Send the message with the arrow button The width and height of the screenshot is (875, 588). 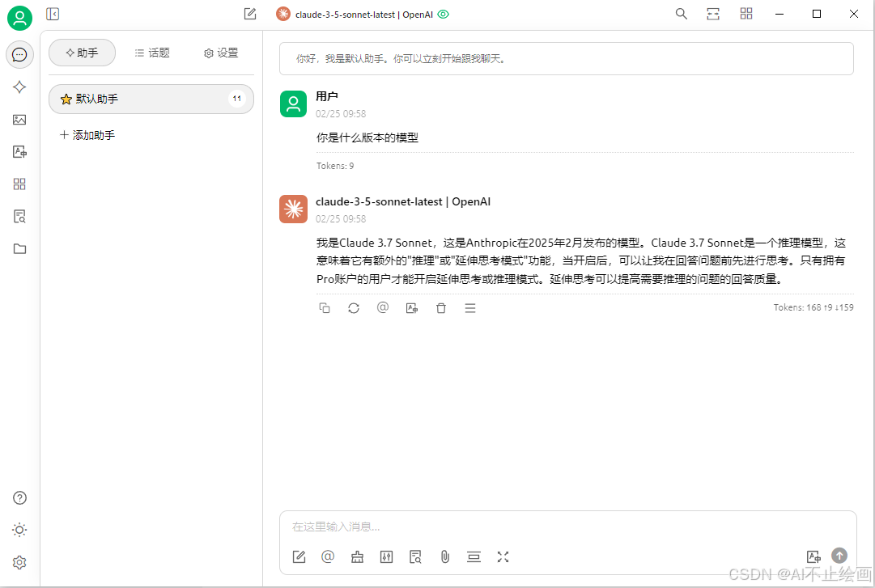tap(839, 555)
